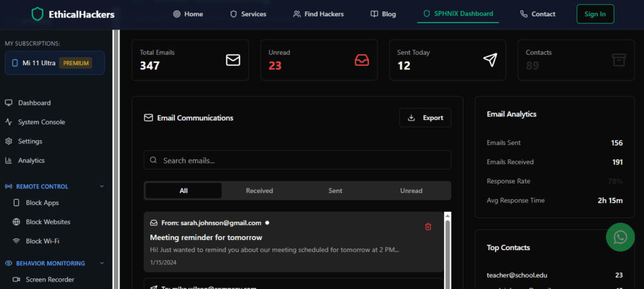The width and height of the screenshot is (644, 289).
Task: Switch to the Sent emails tab
Action: [x=335, y=190]
